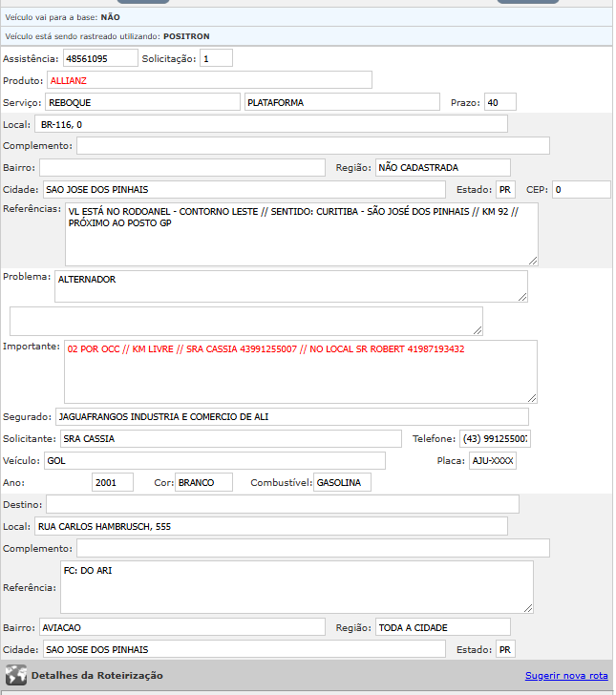Grab the resize handle of Importante text area
Viewport: 616px width, 695px height.
point(532,398)
